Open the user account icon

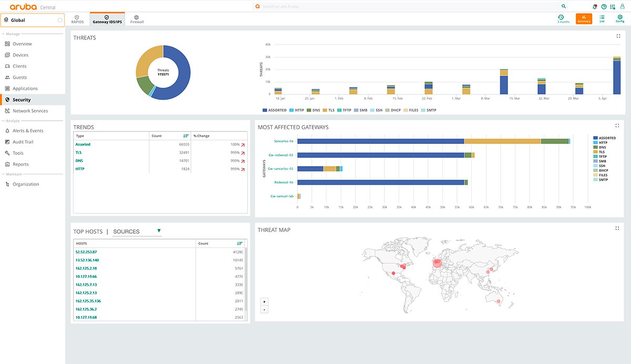(623, 6)
